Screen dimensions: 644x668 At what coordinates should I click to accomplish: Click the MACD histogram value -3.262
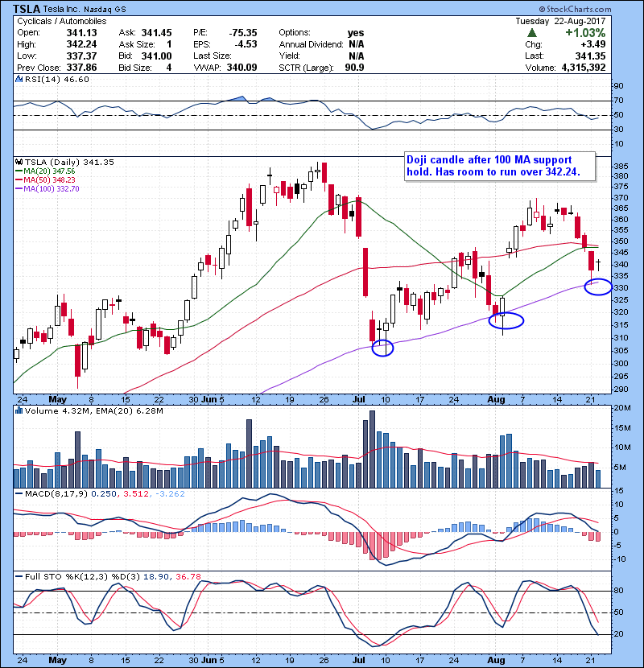170,494
